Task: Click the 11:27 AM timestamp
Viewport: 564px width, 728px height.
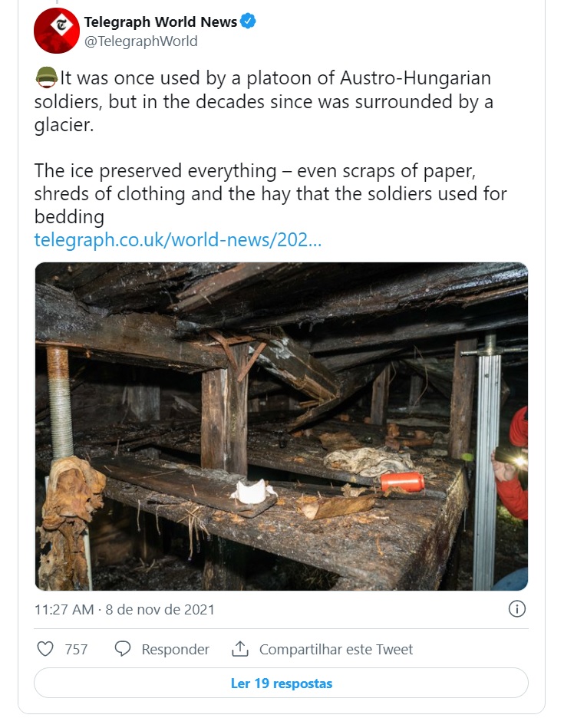Action: [64, 610]
